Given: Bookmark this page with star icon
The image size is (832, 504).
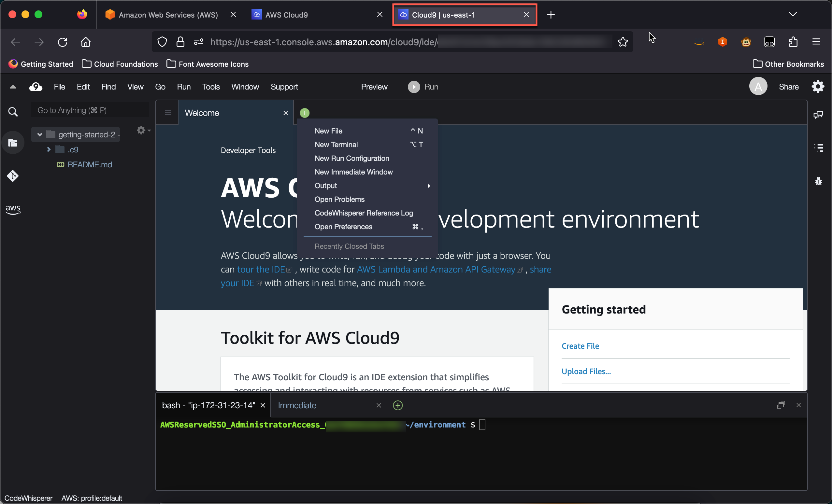Looking at the screenshot, I should (622, 42).
